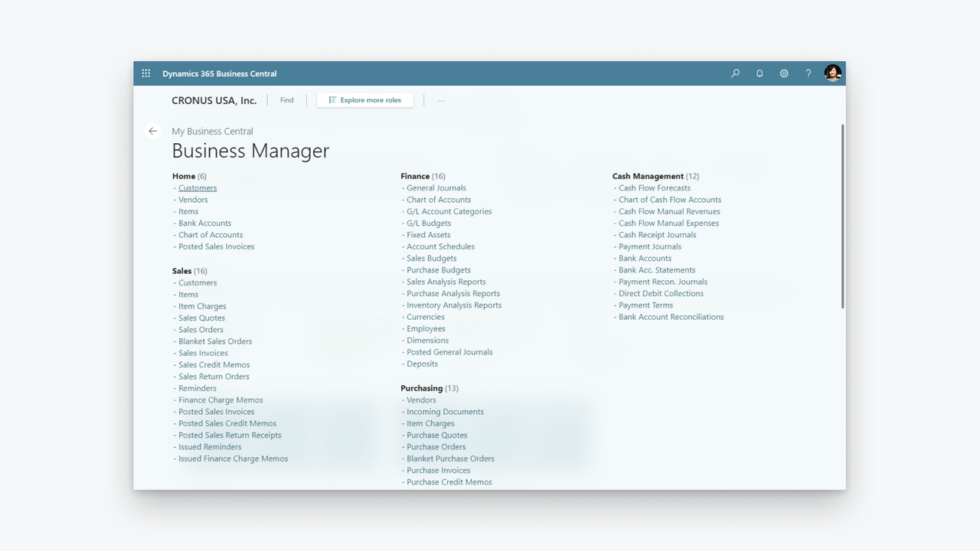
Task: Open Cash Flow Manual Revenues
Action: pyautogui.click(x=669, y=211)
